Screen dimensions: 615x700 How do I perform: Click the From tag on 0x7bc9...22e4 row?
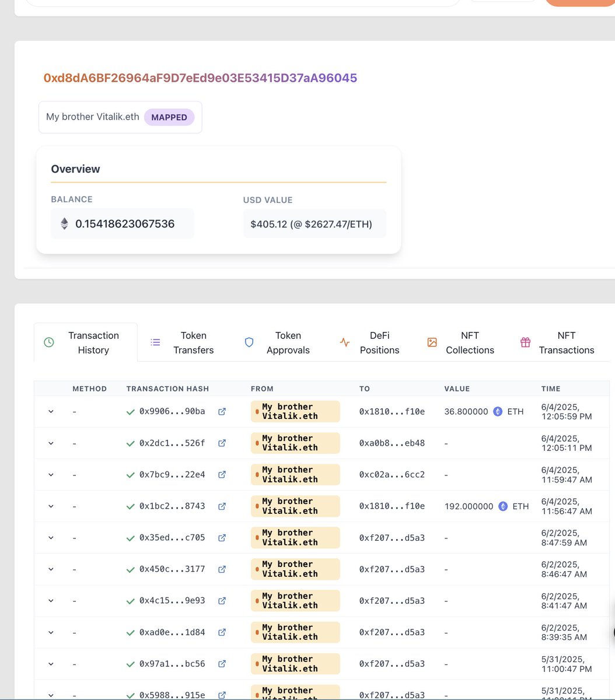click(x=295, y=475)
